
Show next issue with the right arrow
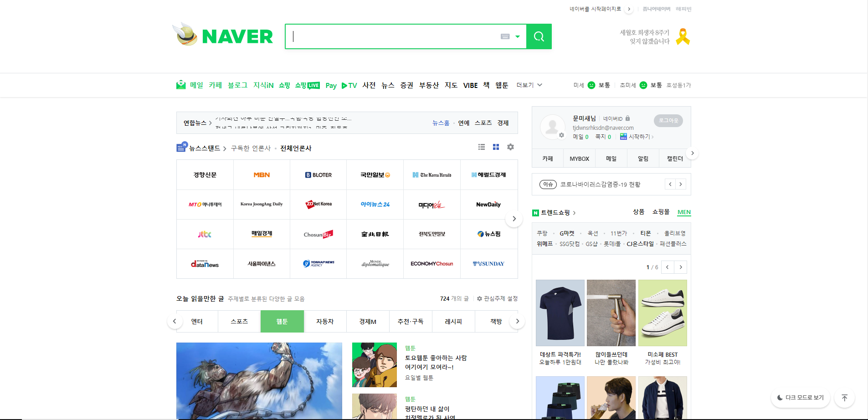pyautogui.click(x=681, y=184)
